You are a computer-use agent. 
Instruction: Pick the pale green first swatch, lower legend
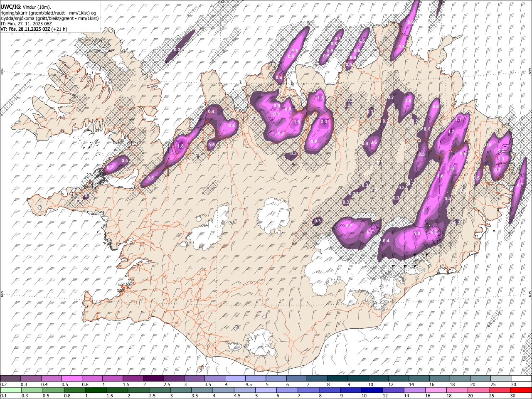tap(11, 390)
